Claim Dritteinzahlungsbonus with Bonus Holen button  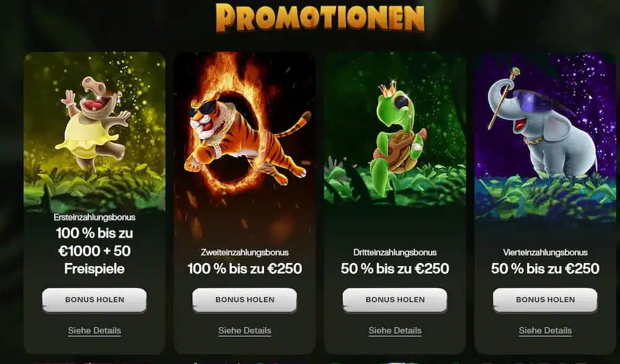click(x=395, y=300)
